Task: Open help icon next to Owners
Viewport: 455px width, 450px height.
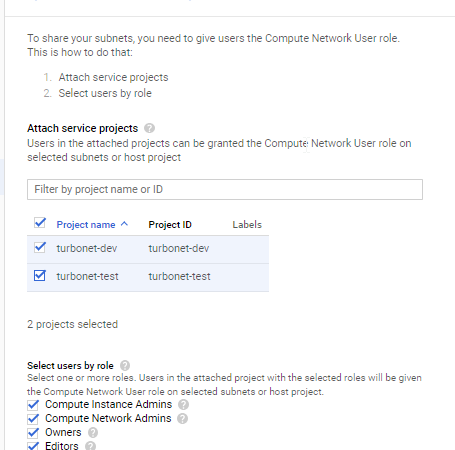Action: point(93,433)
